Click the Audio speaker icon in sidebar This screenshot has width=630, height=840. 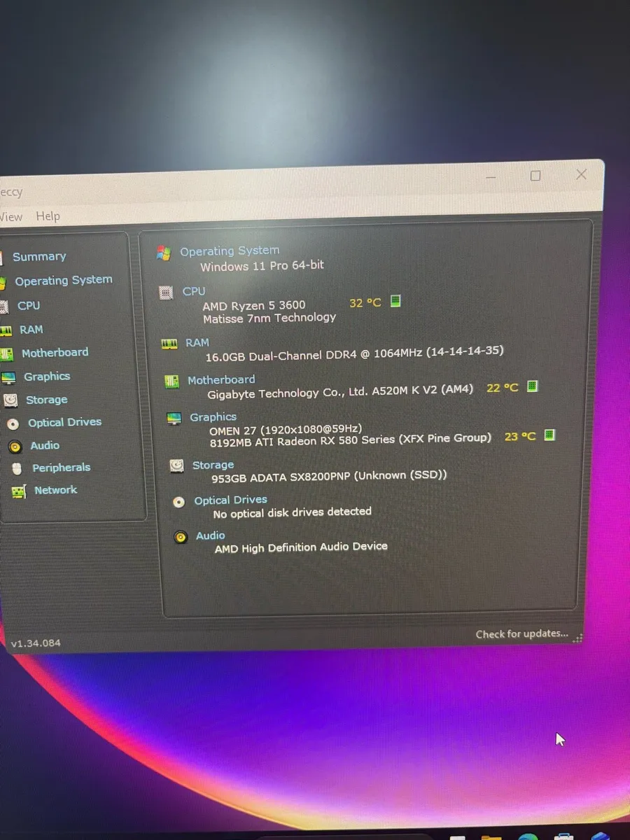(15, 447)
